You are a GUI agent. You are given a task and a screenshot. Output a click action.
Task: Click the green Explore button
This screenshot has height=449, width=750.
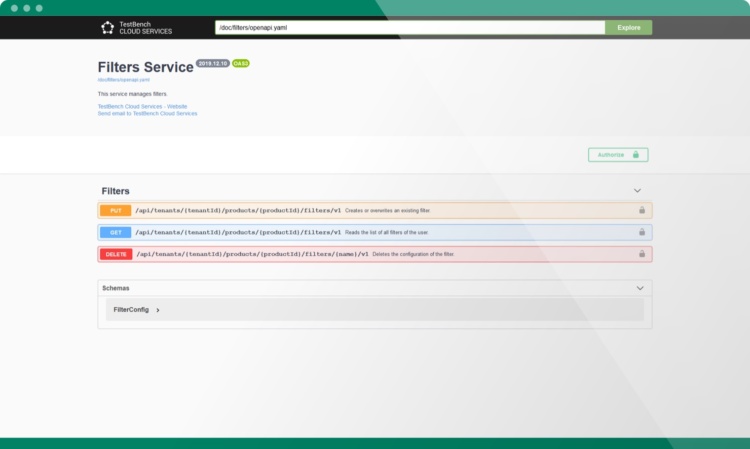(629, 28)
